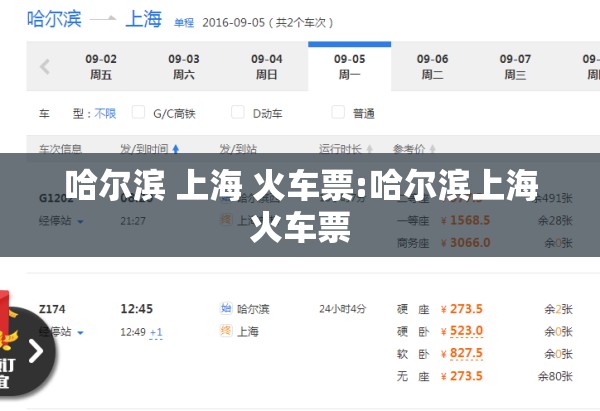Click the 上海 destination city title
600x411 pixels.
[143, 19]
